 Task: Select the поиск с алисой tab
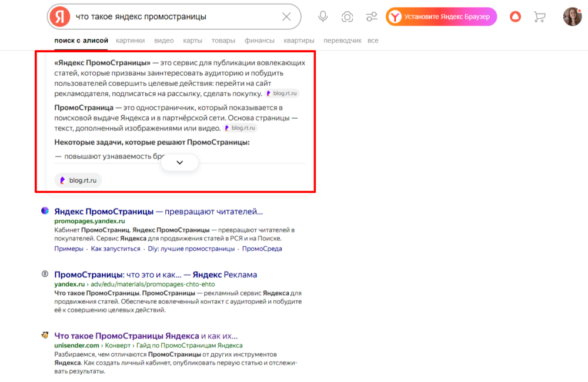pyautogui.click(x=81, y=41)
